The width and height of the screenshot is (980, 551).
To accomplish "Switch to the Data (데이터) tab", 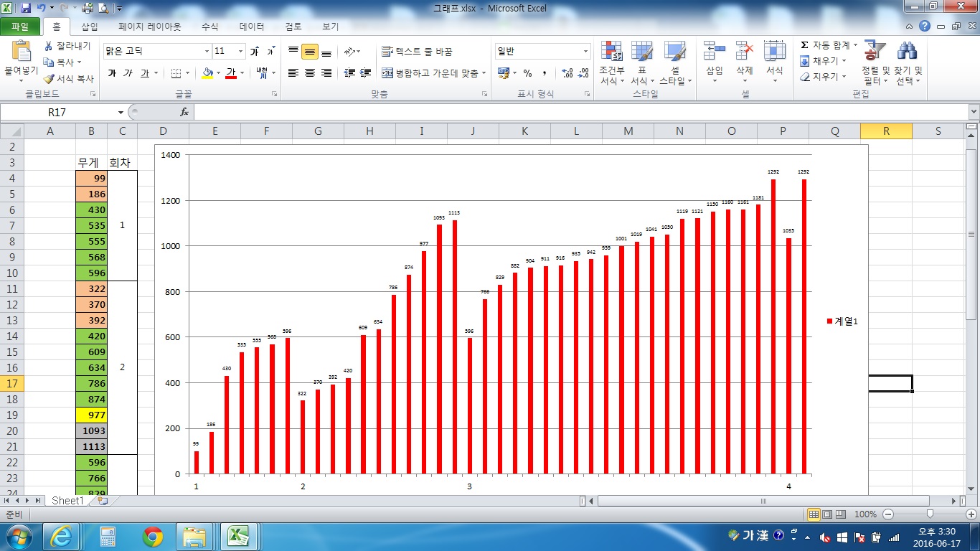I will coord(252,27).
